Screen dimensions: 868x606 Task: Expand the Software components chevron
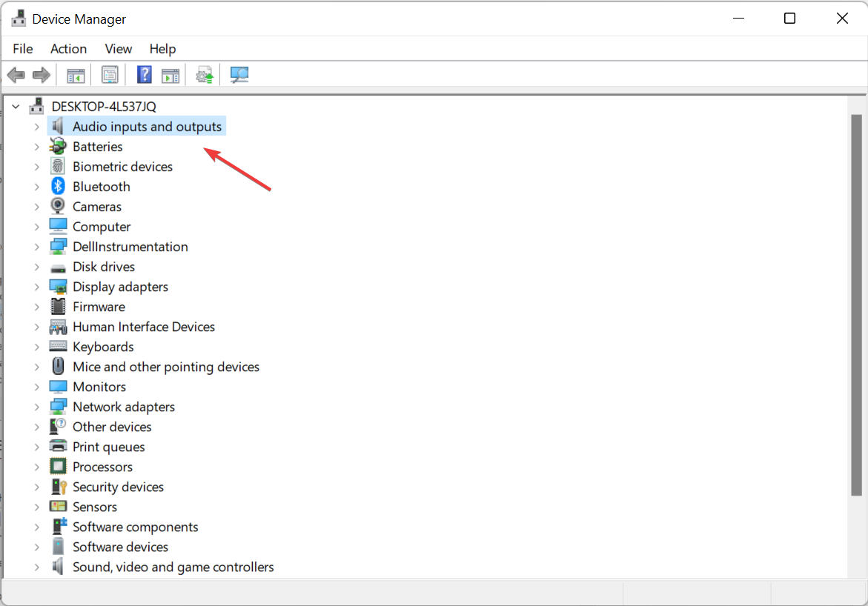click(36, 527)
